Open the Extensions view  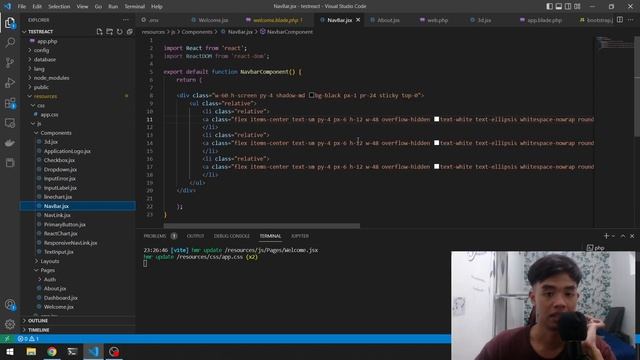coord(10,103)
